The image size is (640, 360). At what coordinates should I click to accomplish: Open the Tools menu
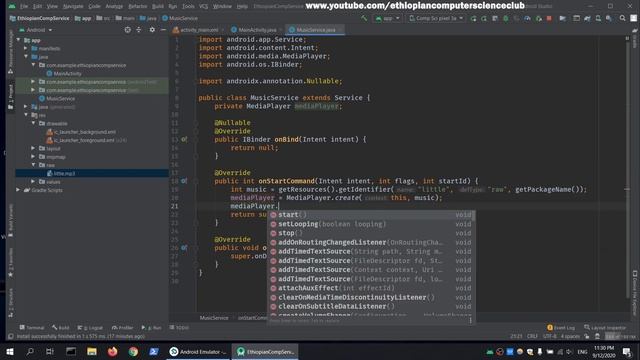pyautogui.click(x=188, y=6)
